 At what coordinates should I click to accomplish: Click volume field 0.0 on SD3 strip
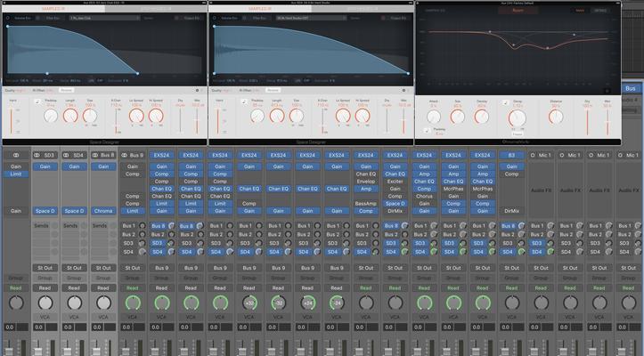(39, 328)
